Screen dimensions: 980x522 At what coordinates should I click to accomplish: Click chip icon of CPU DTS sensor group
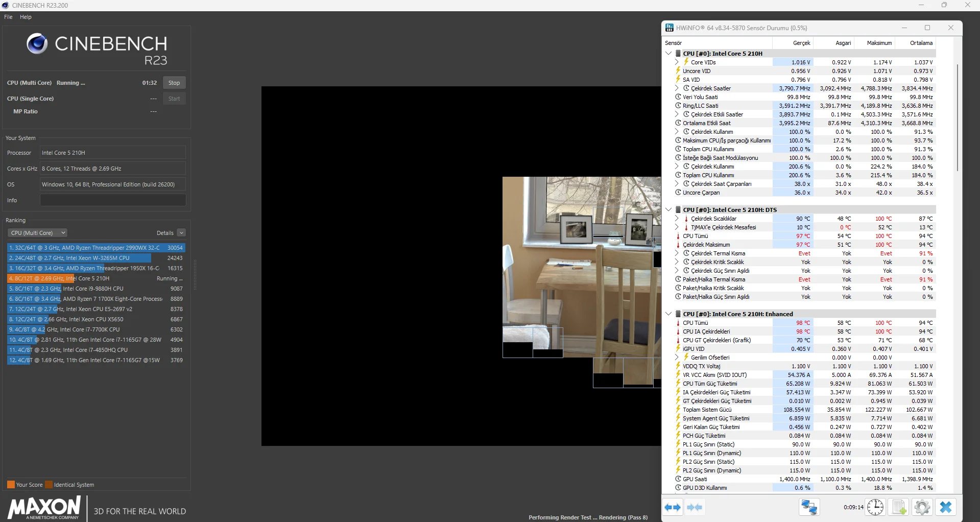678,210
